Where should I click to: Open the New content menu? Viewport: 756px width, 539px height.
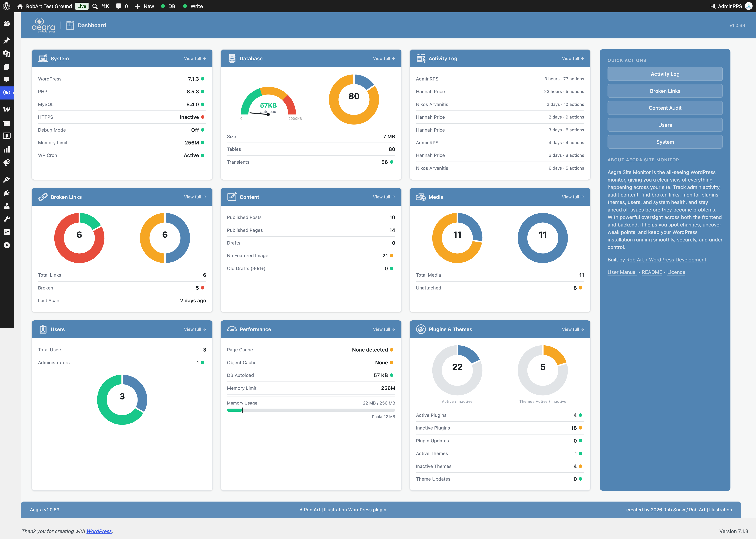click(144, 6)
